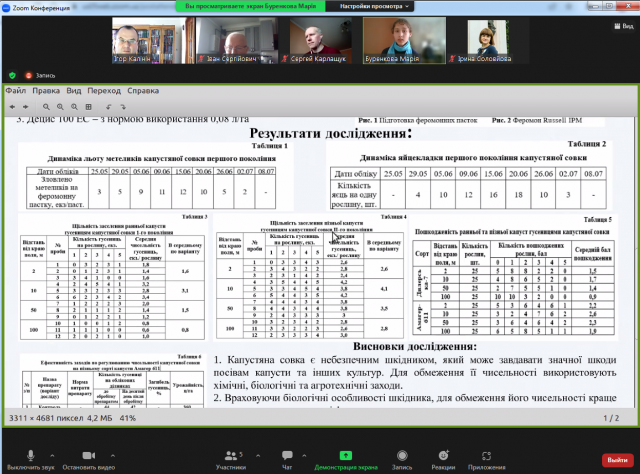Click the value 18 in Таблиця 2

(518, 195)
